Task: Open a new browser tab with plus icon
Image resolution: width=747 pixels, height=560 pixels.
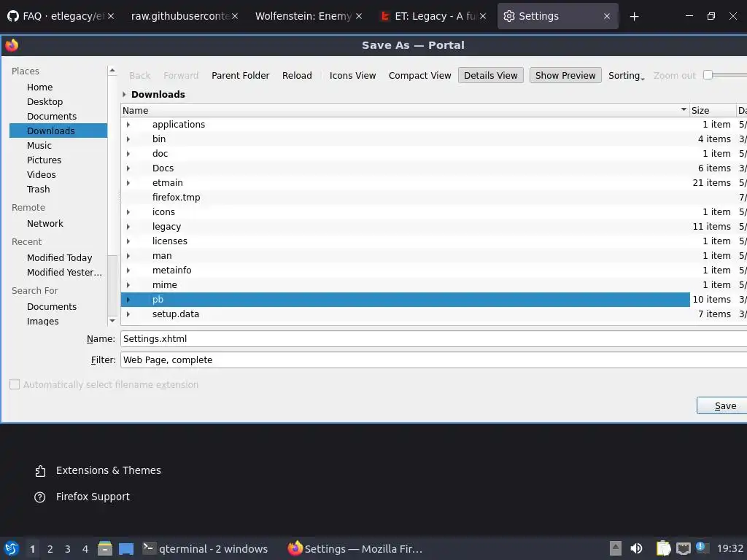Action: pyautogui.click(x=634, y=17)
